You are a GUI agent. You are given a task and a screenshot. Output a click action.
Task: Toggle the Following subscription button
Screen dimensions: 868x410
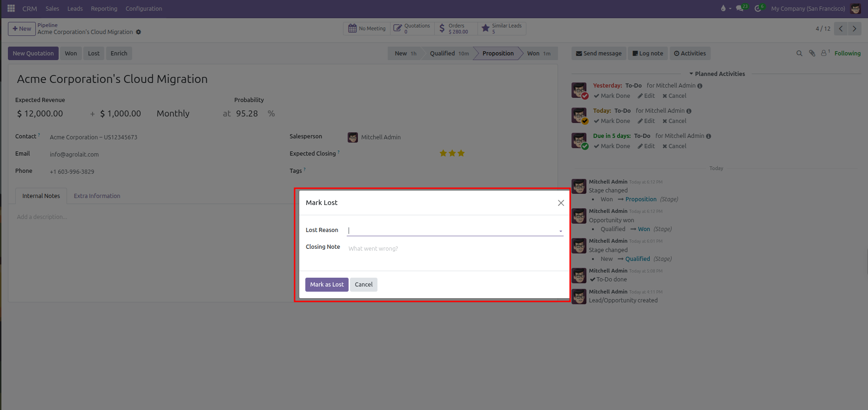[x=847, y=54]
